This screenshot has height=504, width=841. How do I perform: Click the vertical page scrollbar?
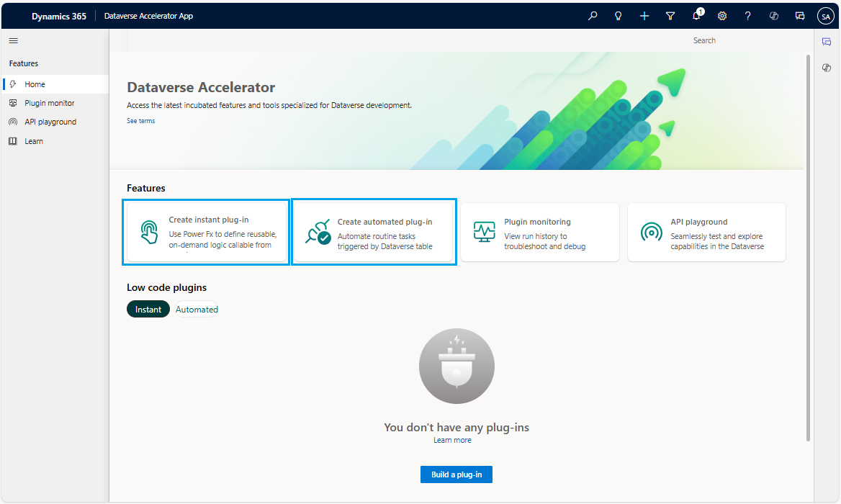coord(808,252)
